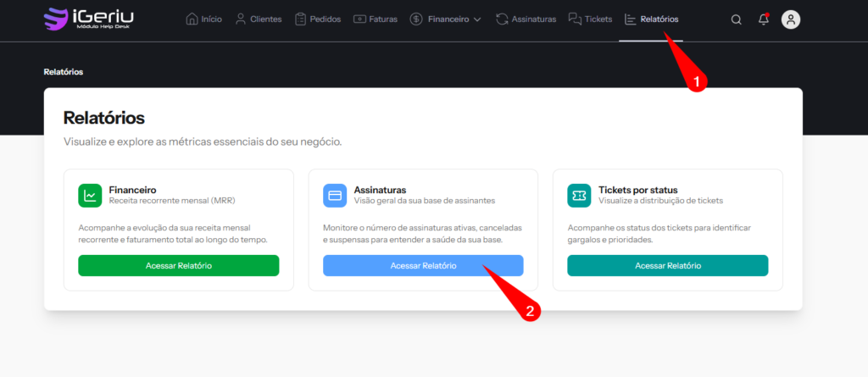Image resolution: width=868 pixels, height=377 pixels.
Task: Click the Financeiro chart card icon
Action: pyautogui.click(x=90, y=196)
